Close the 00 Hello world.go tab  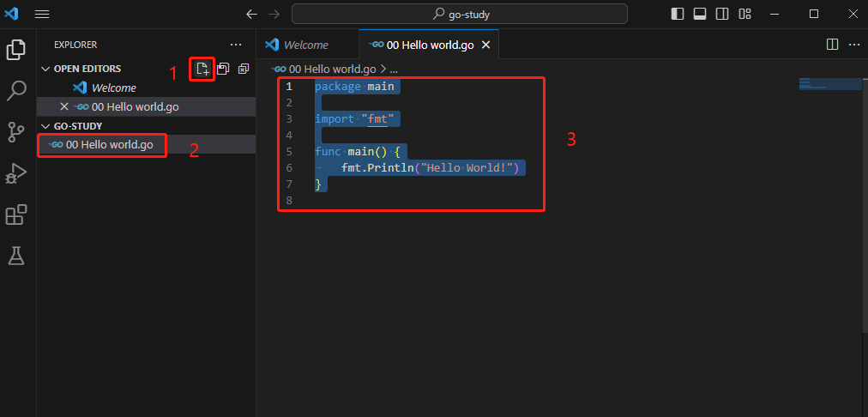point(486,45)
